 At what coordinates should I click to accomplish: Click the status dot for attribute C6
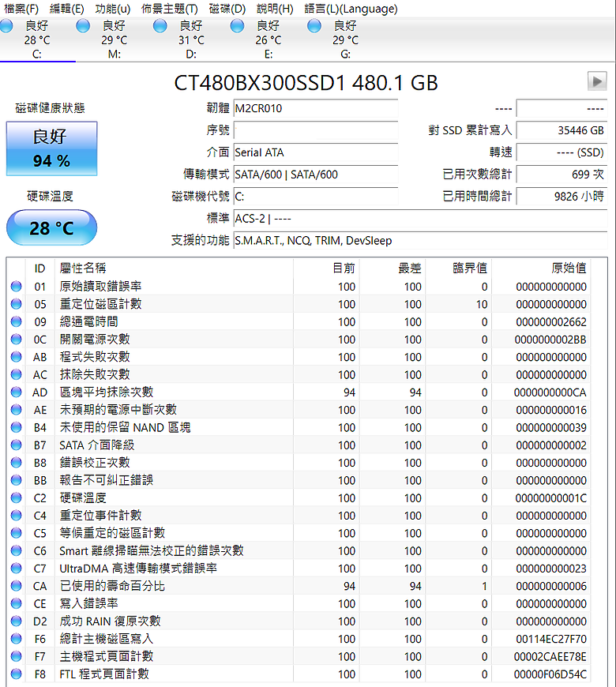click(x=17, y=550)
